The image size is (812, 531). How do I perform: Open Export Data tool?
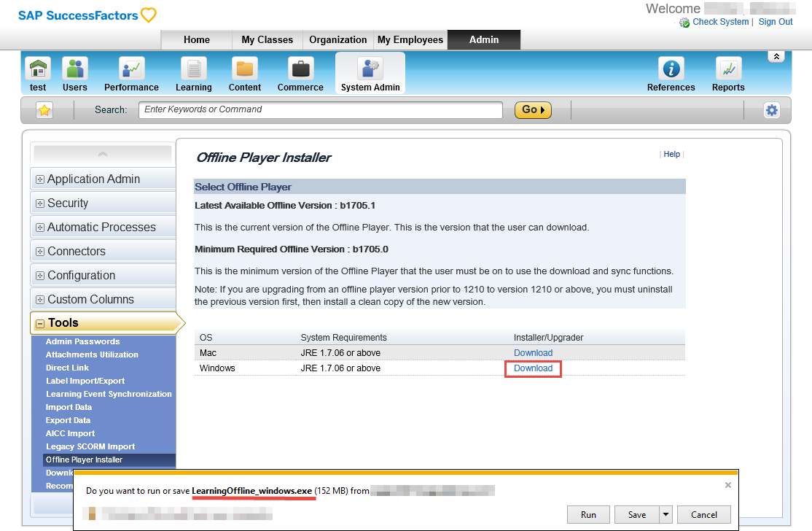pos(68,420)
